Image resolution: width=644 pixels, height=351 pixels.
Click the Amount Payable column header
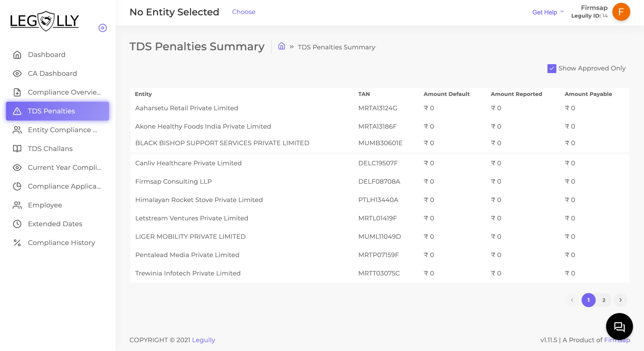point(588,94)
